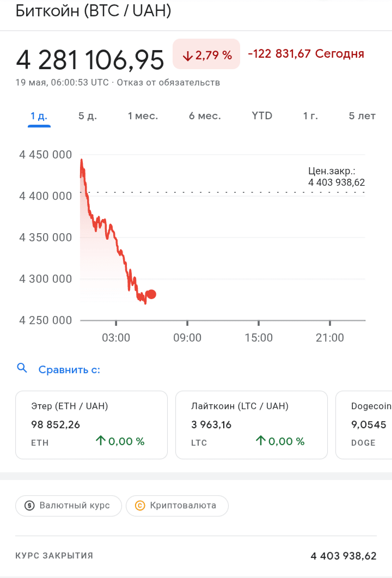Click the green up-arrow on the LTC card
392x578 pixels.
coord(260,441)
